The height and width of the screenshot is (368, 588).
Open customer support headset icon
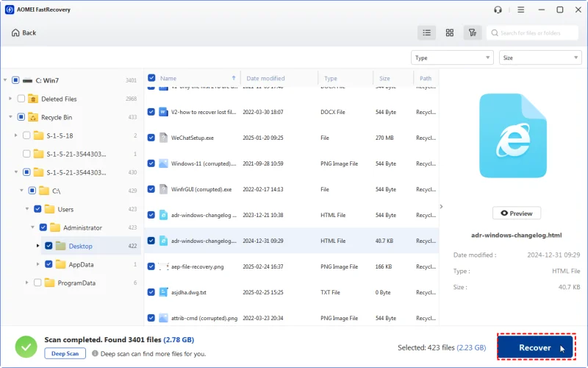coord(498,10)
